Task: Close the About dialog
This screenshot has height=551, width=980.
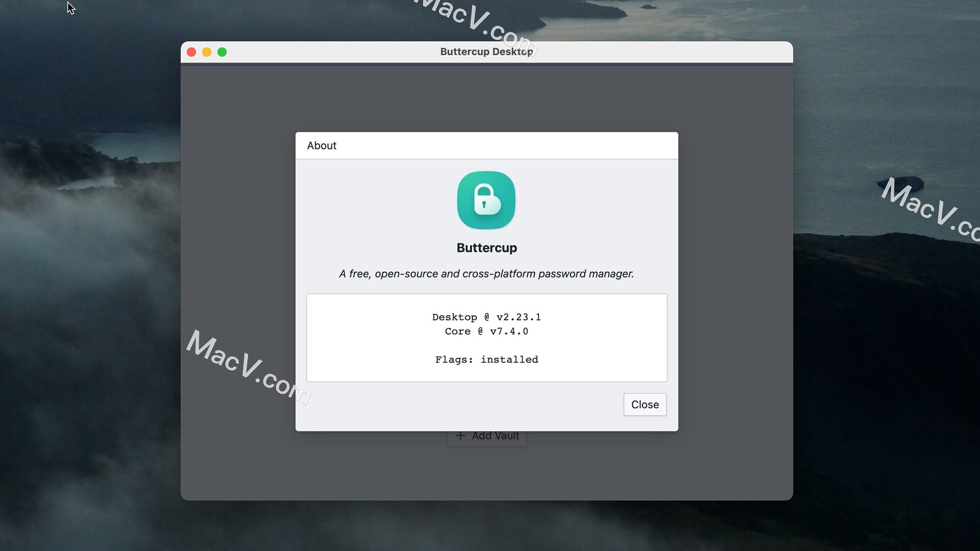Action: pyautogui.click(x=645, y=405)
